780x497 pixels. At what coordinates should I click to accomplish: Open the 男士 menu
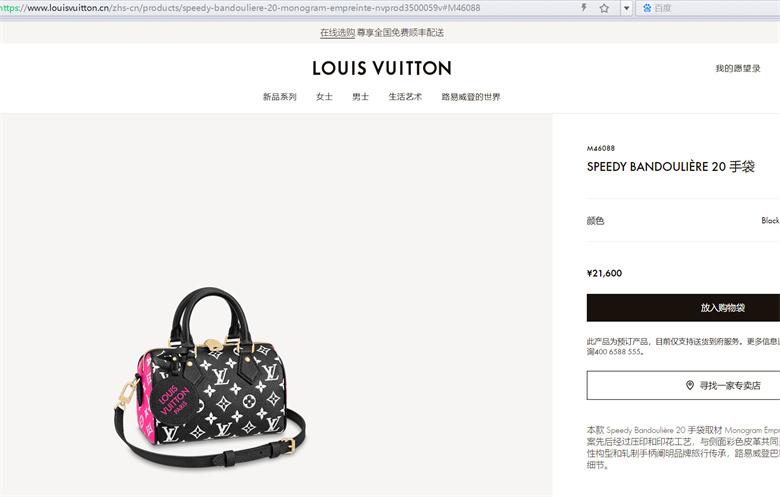[x=360, y=97]
